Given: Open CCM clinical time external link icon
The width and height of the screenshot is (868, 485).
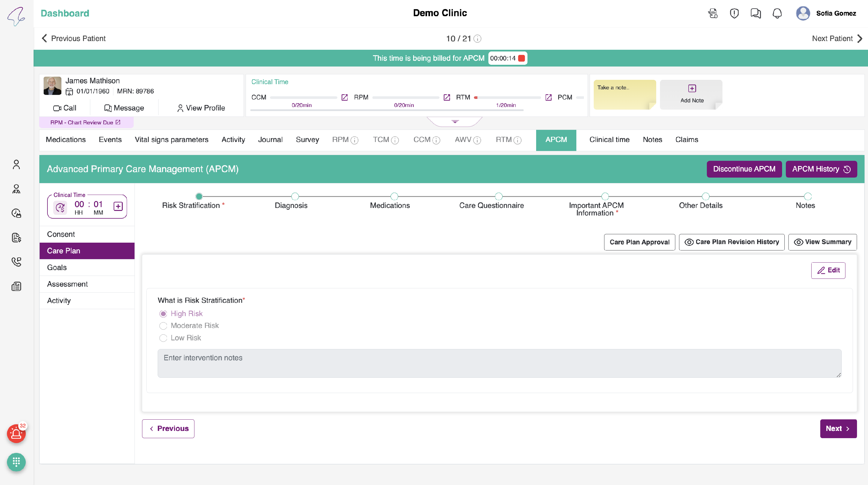Looking at the screenshot, I should (344, 97).
